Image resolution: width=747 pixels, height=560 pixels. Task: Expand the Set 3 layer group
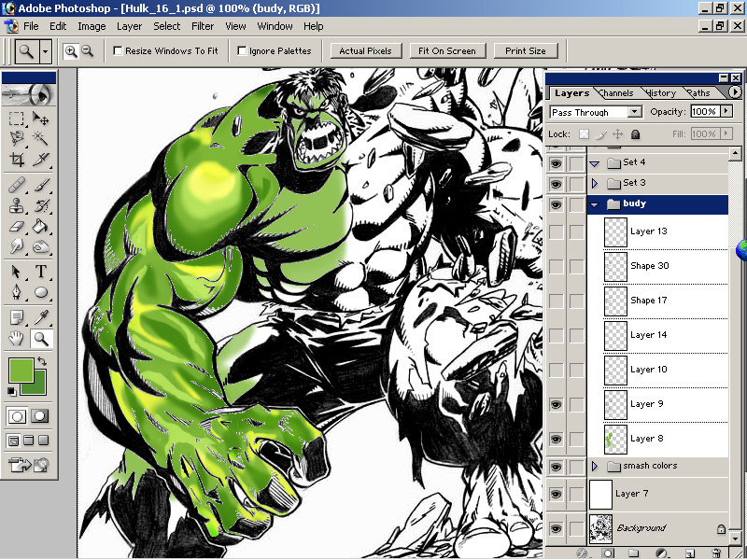[594, 183]
